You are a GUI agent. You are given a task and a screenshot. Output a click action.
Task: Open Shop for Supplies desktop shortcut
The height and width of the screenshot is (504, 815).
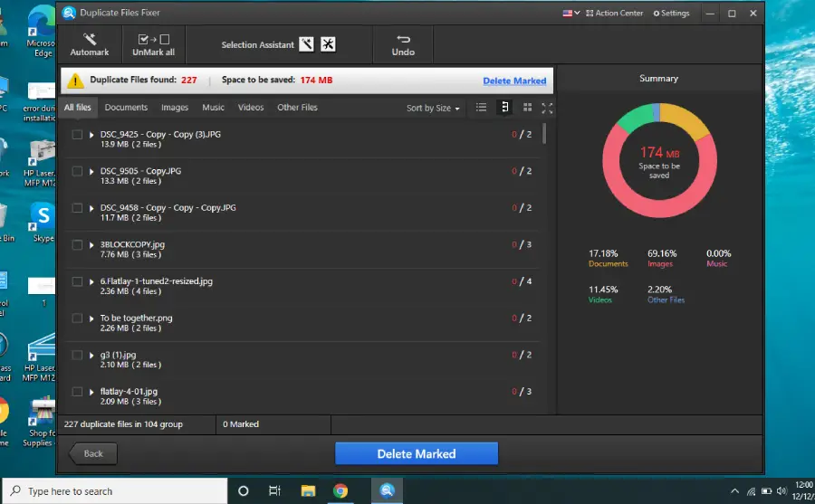[41, 422]
